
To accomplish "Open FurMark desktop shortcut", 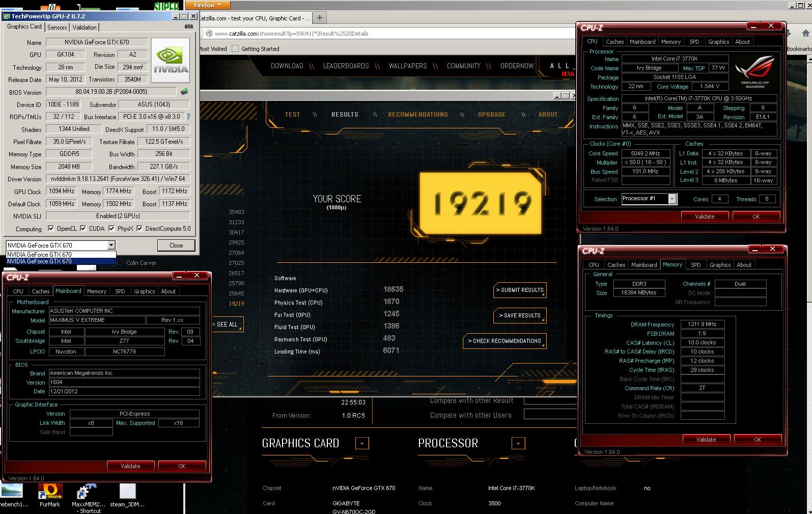I will coord(49,496).
